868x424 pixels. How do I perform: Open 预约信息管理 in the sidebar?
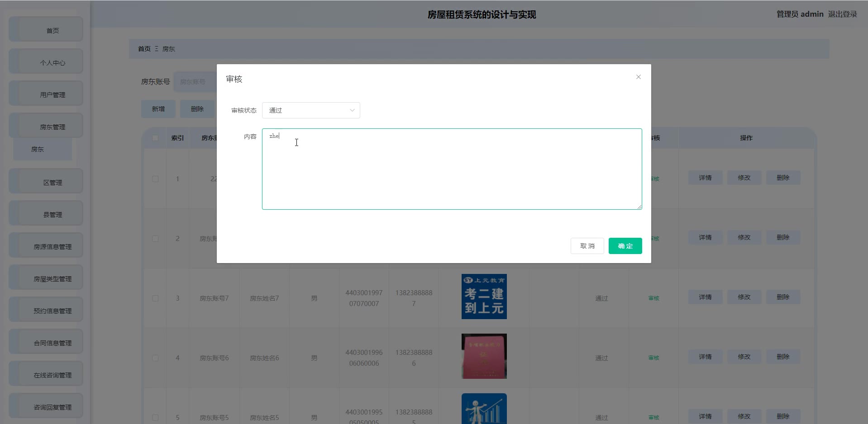(46, 310)
